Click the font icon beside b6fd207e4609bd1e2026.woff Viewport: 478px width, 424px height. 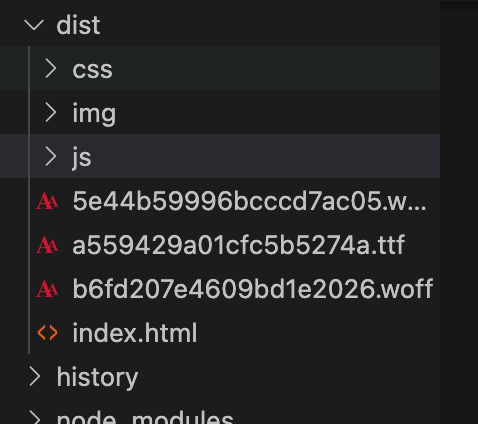pyautogui.click(x=47, y=289)
